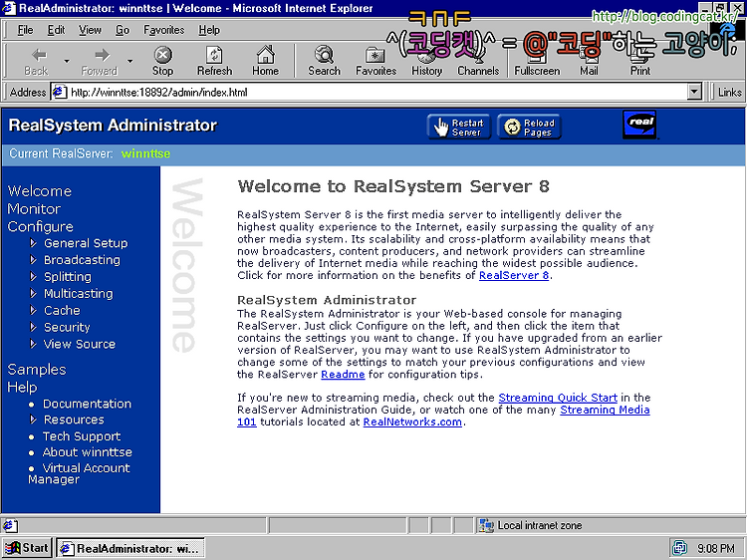Open Tech Support link
The image size is (747, 560).
82,436
